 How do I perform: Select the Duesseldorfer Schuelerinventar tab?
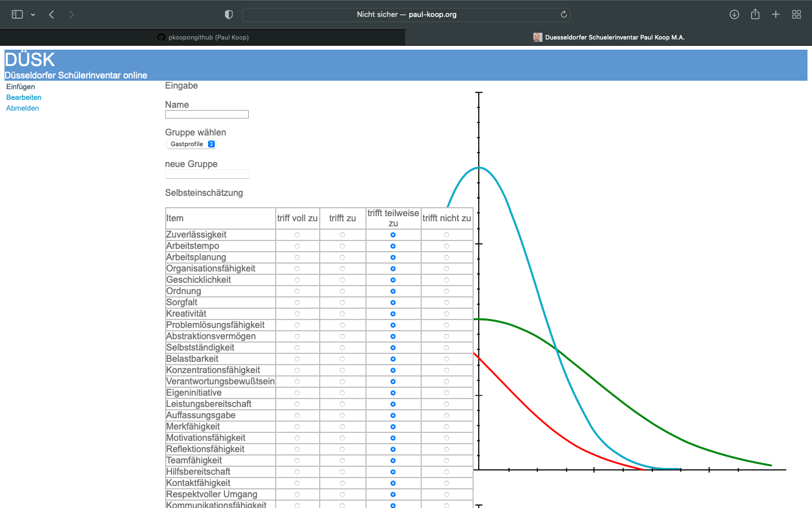coord(609,37)
